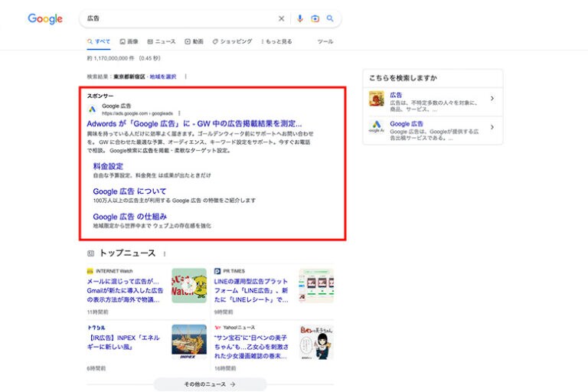The image size is (588, 392).
Task: Open Yahoo!ニュース article about 日ペンの美子ちゃん
Action: pos(251,347)
